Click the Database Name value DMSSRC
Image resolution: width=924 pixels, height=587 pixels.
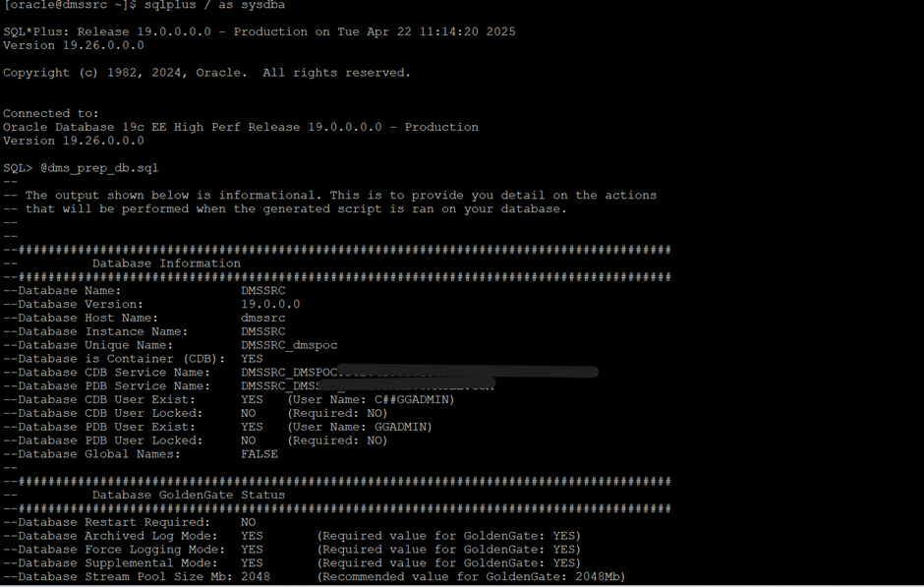263,291
